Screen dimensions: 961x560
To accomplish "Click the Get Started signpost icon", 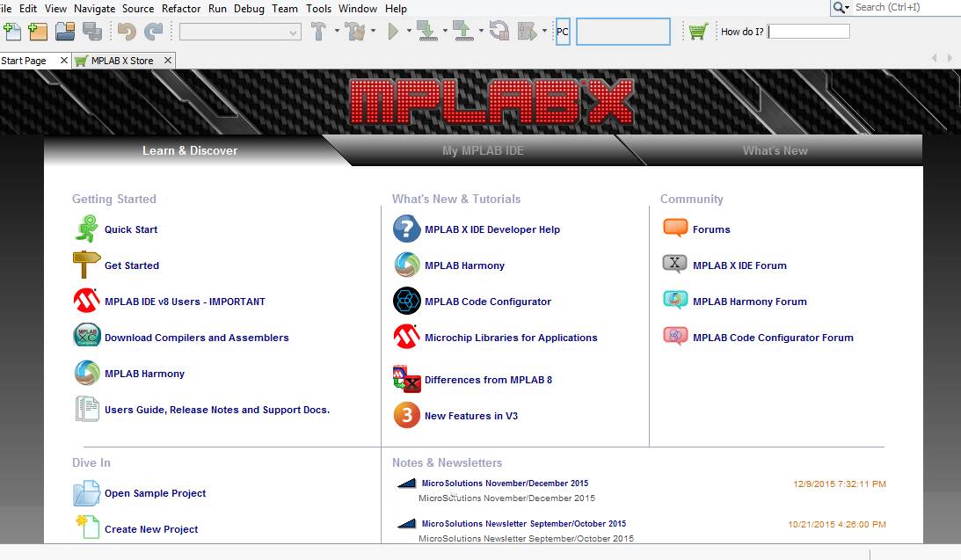I will tap(86, 265).
